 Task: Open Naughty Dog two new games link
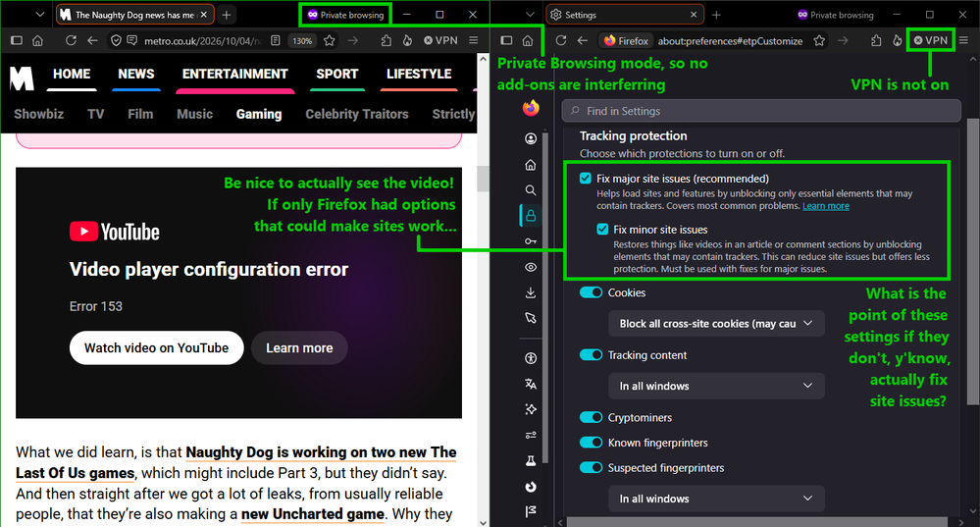click(236, 462)
